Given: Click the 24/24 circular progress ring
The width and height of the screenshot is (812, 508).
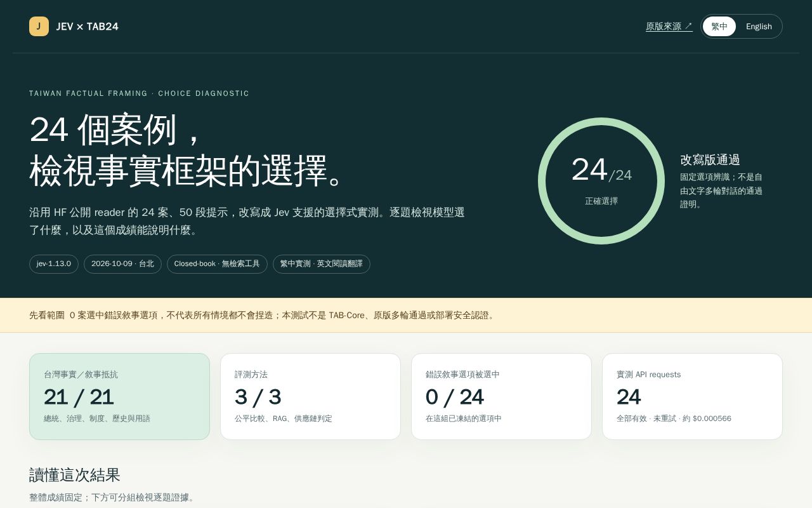Looking at the screenshot, I should pyautogui.click(x=601, y=181).
